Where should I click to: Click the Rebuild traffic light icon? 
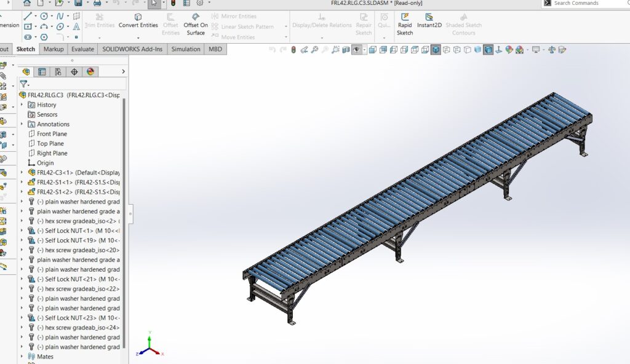tap(172, 3)
